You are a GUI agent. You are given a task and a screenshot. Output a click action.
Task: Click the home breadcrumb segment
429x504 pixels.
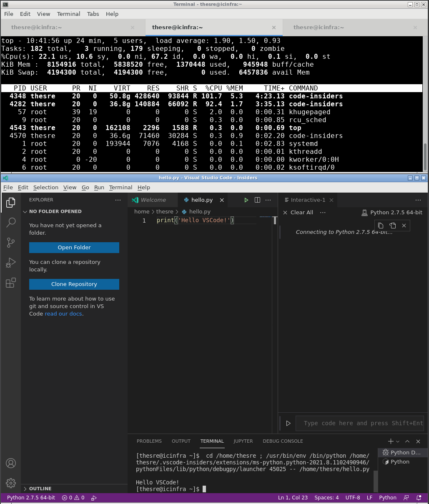(142, 212)
